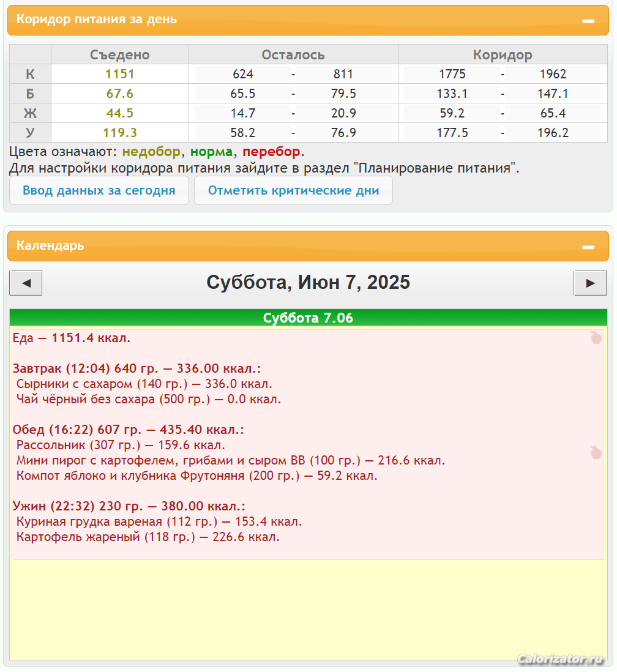The height and width of the screenshot is (672, 617).
Task: Open the Обед (16:22) meal heading
Action: (x=129, y=430)
